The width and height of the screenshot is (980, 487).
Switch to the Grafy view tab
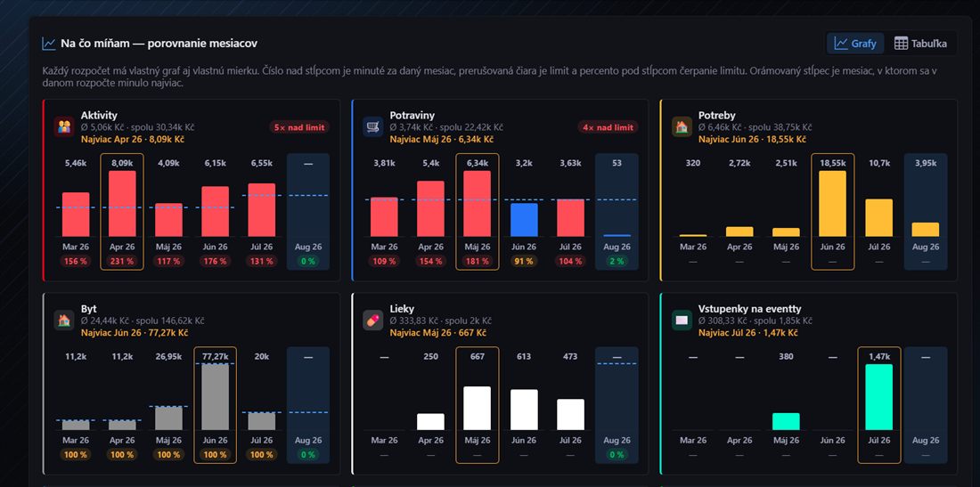(x=855, y=44)
